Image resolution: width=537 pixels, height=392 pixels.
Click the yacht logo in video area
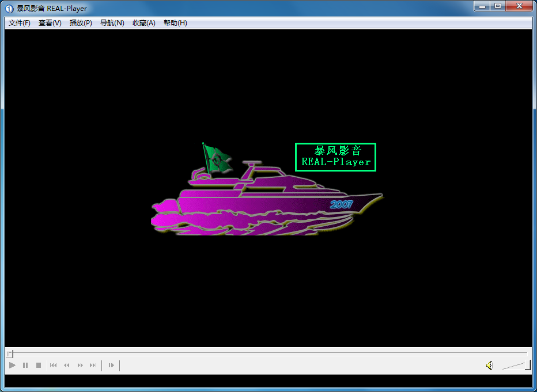(x=267, y=189)
